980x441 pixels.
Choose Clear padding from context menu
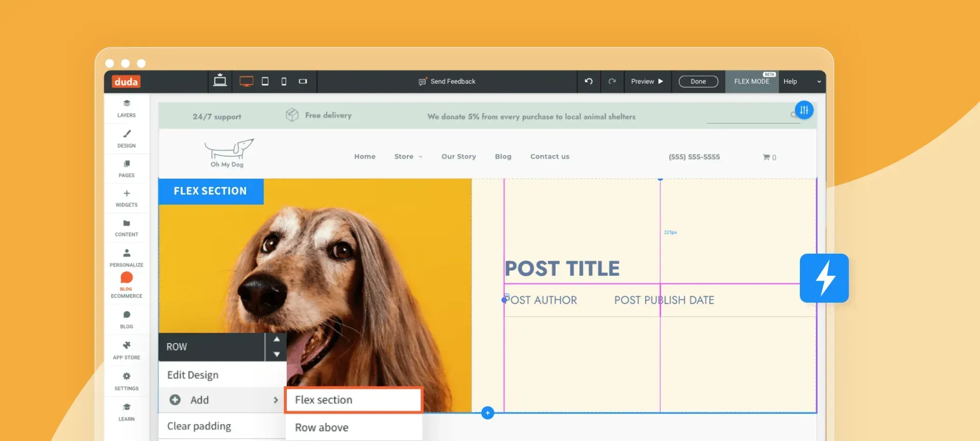pyautogui.click(x=222, y=426)
